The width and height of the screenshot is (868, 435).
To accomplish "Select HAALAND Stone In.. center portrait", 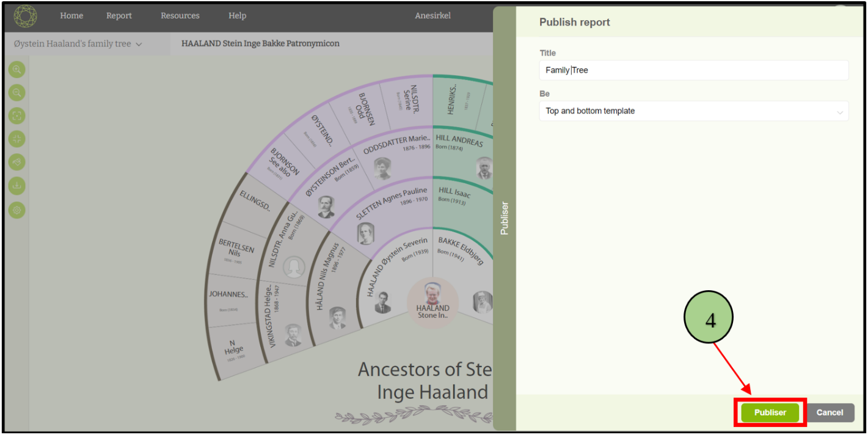I will pos(432,302).
